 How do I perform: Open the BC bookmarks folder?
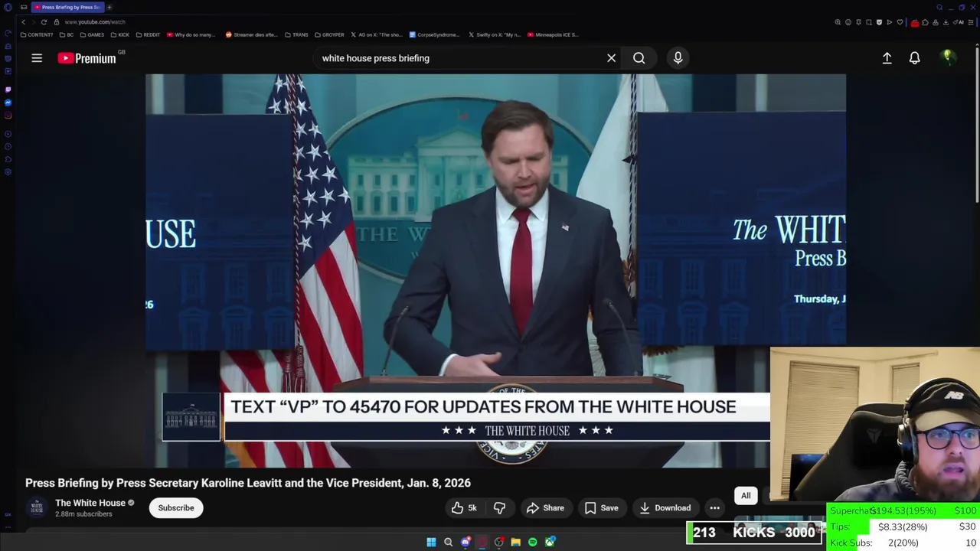67,34
